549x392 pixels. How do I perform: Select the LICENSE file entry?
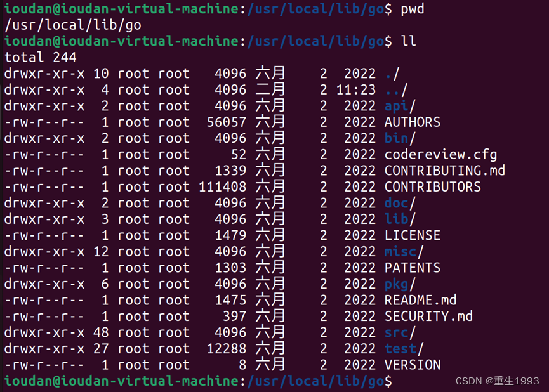pyautogui.click(x=411, y=235)
